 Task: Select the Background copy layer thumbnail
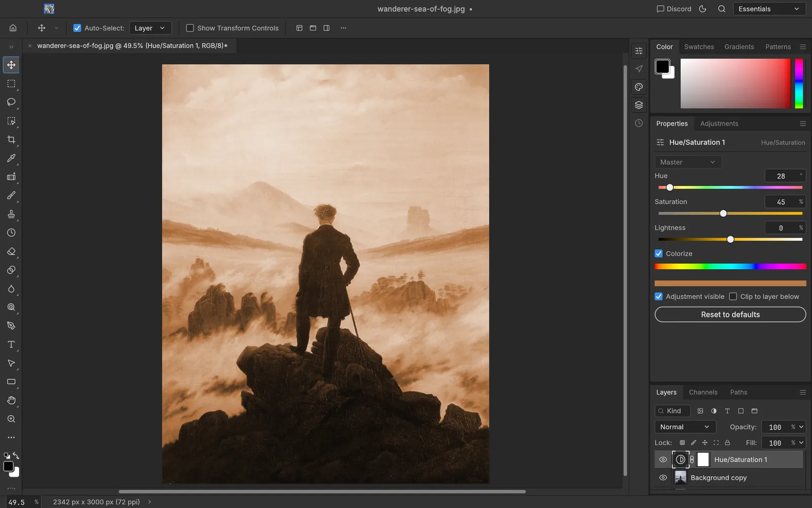[x=681, y=478]
